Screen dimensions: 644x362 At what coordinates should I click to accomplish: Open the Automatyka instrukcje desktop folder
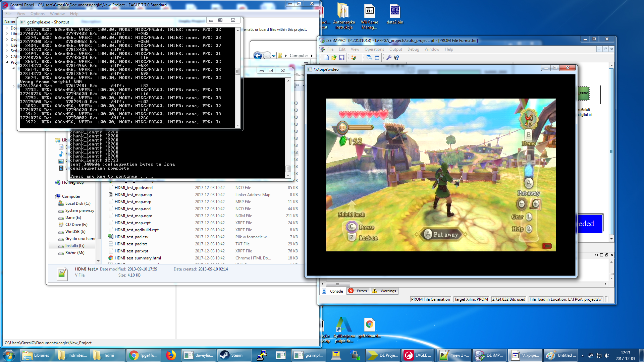click(344, 15)
